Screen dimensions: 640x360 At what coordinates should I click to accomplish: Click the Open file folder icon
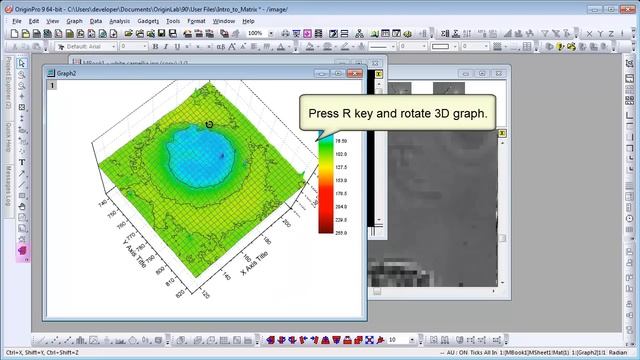tap(129, 33)
